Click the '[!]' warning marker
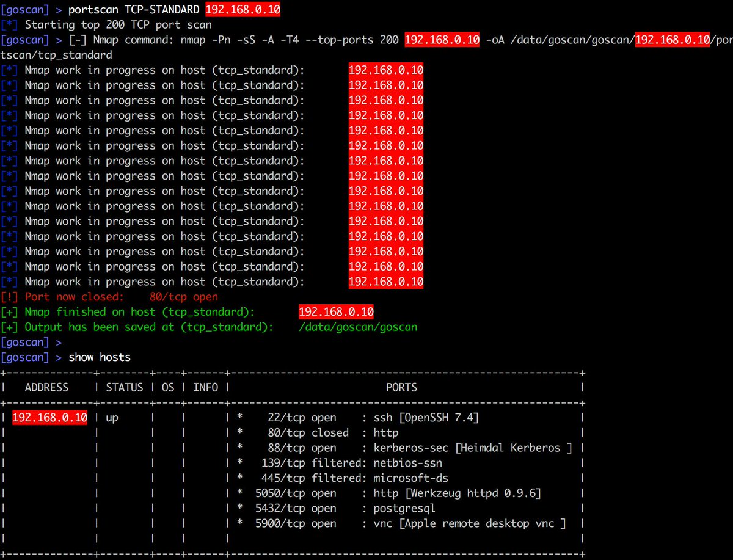The width and height of the screenshot is (733, 560). tap(10, 297)
